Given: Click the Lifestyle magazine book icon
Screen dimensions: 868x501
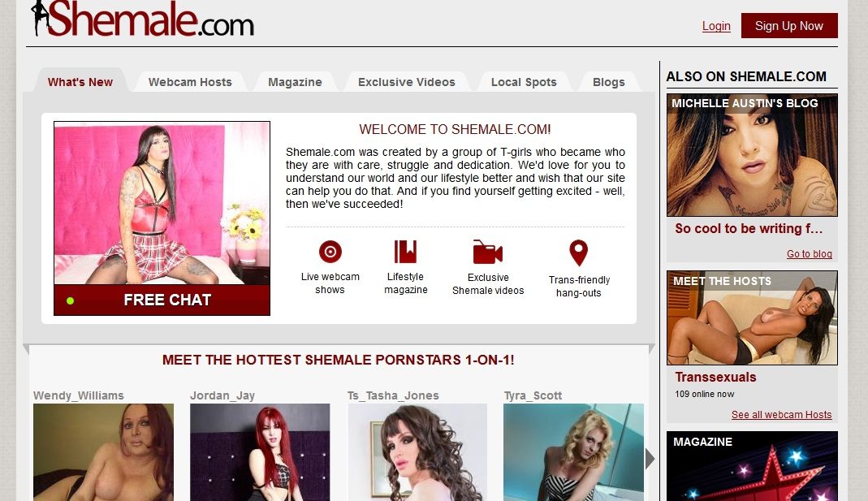Looking at the screenshot, I should point(405,252).
